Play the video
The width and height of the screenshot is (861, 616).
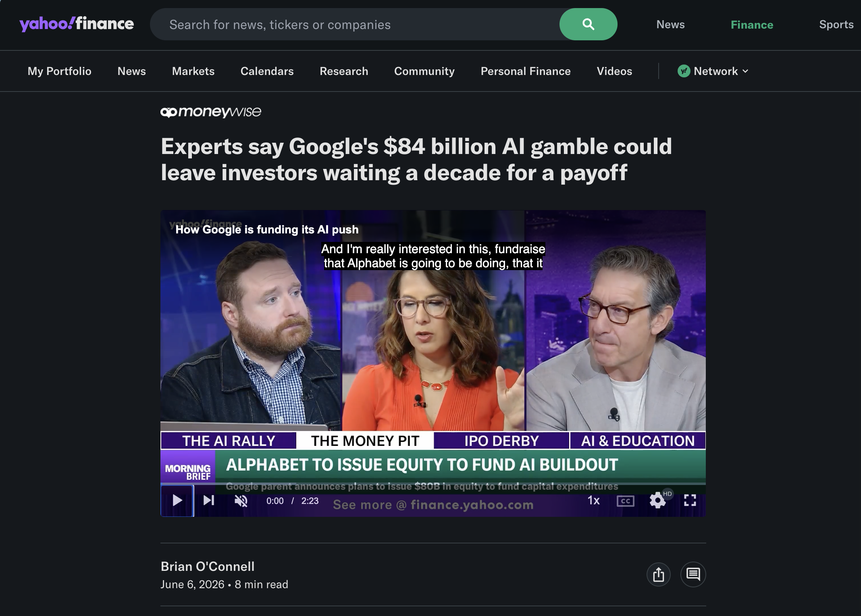177,501
